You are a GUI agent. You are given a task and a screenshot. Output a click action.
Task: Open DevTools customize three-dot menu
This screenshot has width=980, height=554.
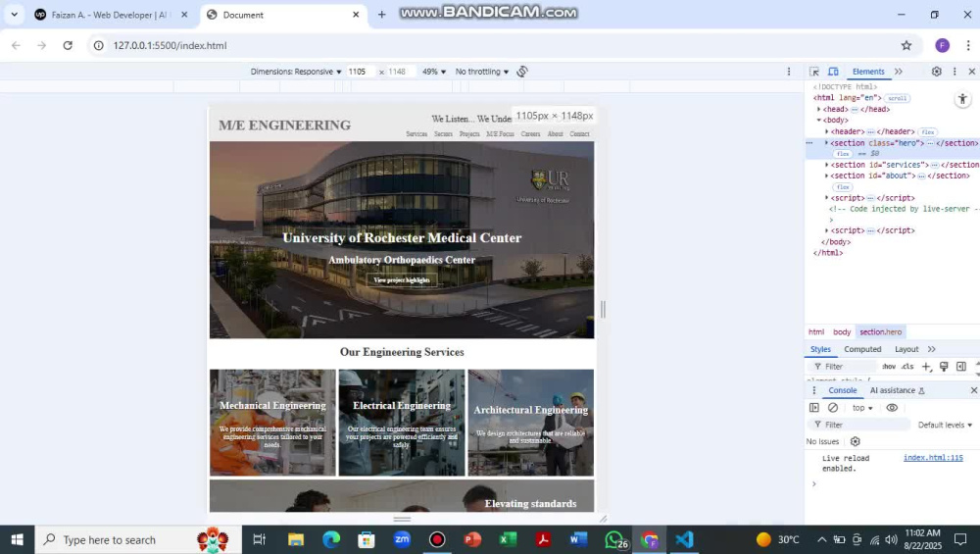[955, 72]
